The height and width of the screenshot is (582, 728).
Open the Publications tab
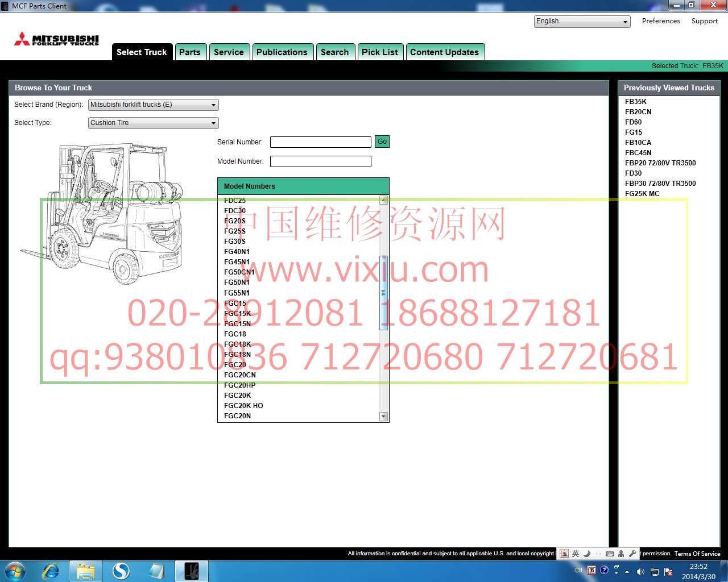coord(282,52)
